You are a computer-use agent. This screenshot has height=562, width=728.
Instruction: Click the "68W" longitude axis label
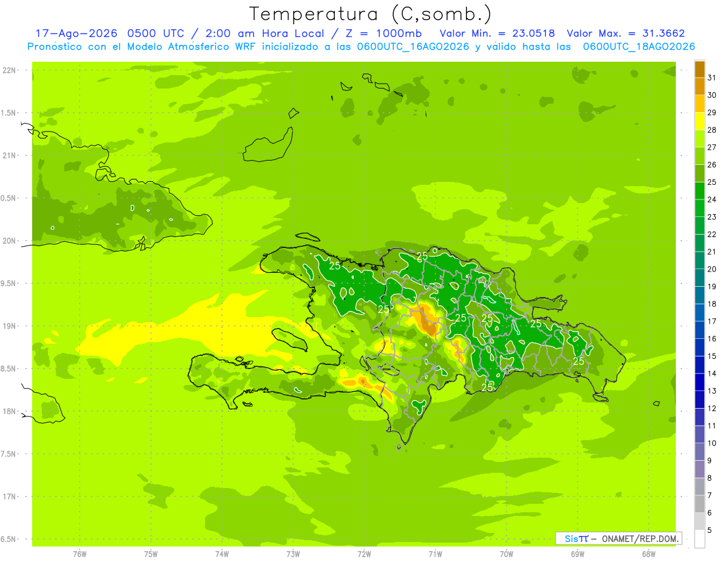(x=649, y=554)
